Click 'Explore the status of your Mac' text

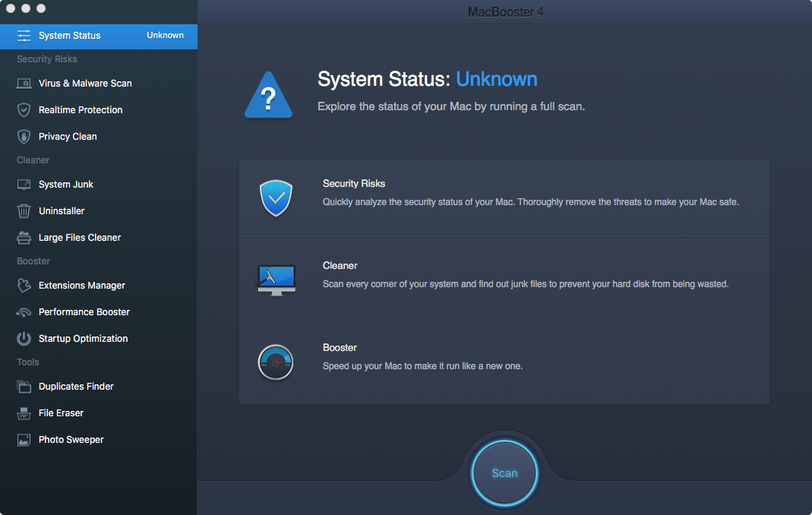point(451,106)
